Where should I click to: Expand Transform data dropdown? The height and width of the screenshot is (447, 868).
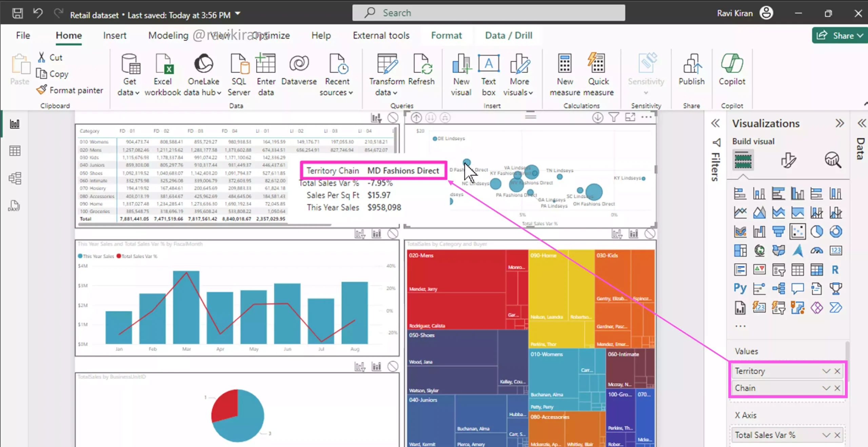coord(395,93)
